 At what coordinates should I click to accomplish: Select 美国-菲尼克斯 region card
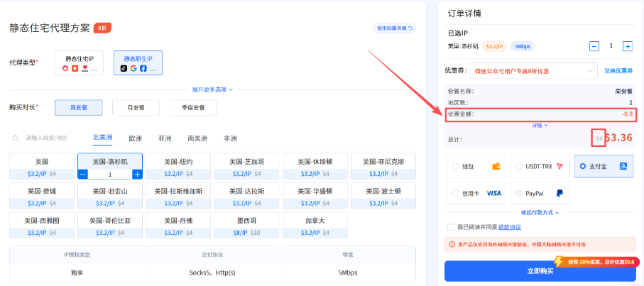383,167
